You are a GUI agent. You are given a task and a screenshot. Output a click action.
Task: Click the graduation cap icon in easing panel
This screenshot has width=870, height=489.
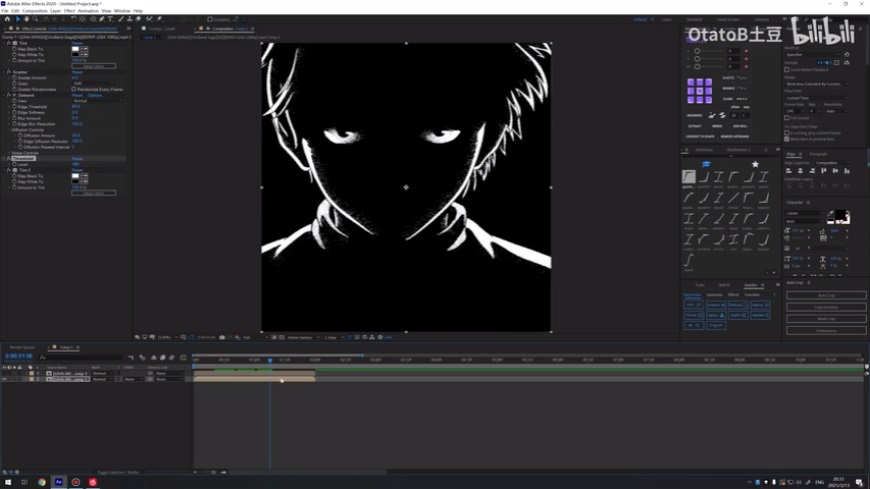(x=706, y=164)
